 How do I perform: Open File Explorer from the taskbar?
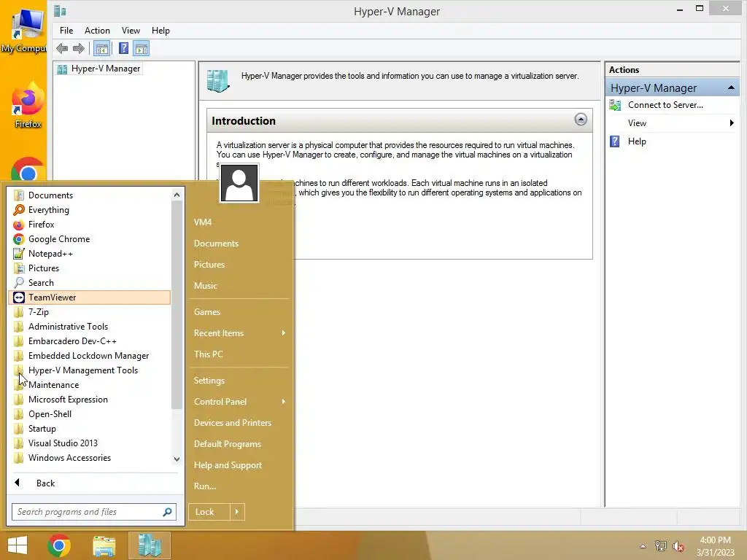[x=104, y=545]
